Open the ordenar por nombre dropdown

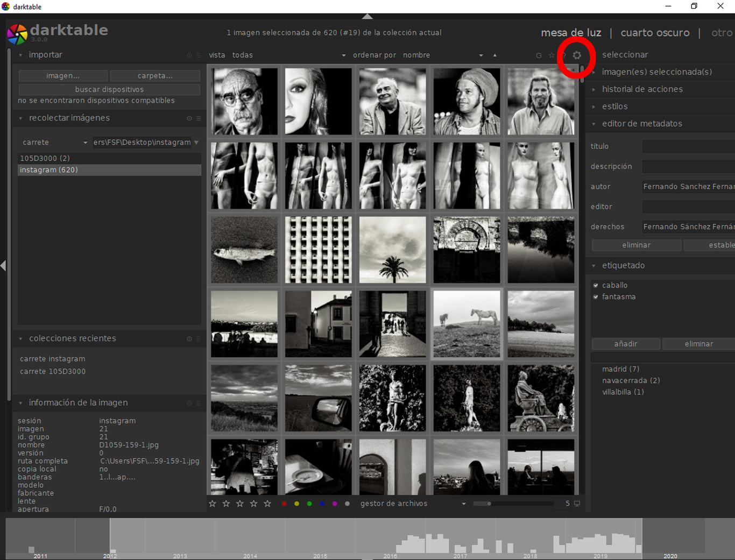tap(480, 55)
